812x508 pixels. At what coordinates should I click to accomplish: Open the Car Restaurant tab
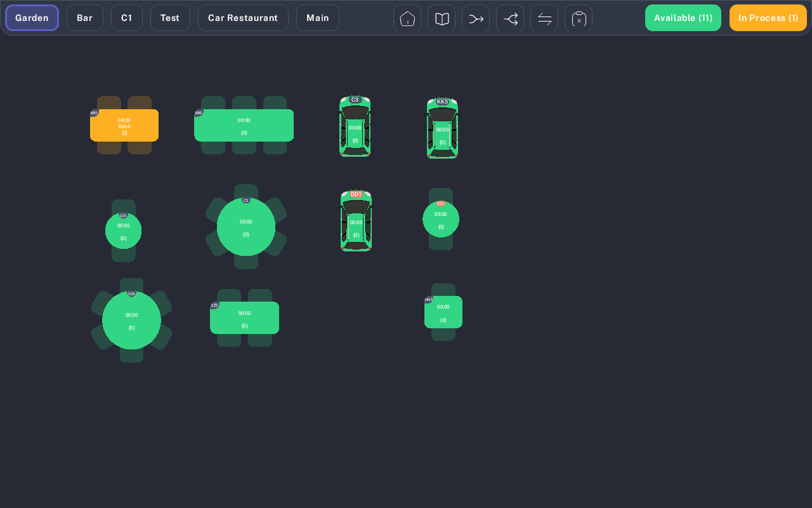tap(243, 18)
